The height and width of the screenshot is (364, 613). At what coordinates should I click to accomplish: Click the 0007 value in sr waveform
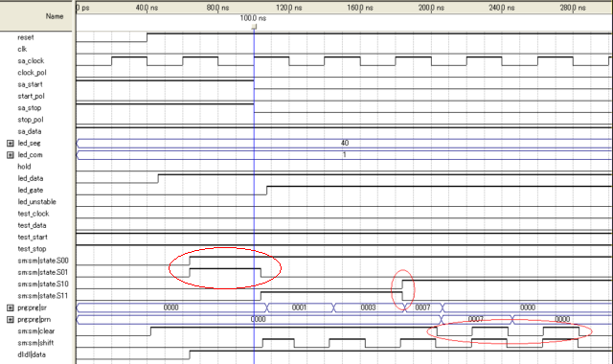tap(422, 307)
